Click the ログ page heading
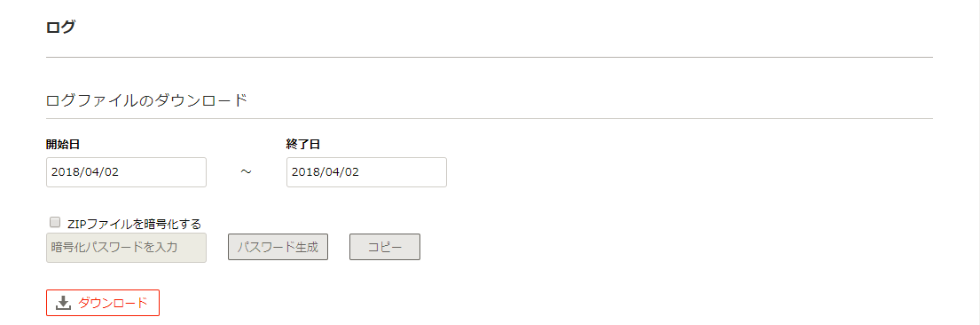This screenshot has height=325, width=980. 60,27
